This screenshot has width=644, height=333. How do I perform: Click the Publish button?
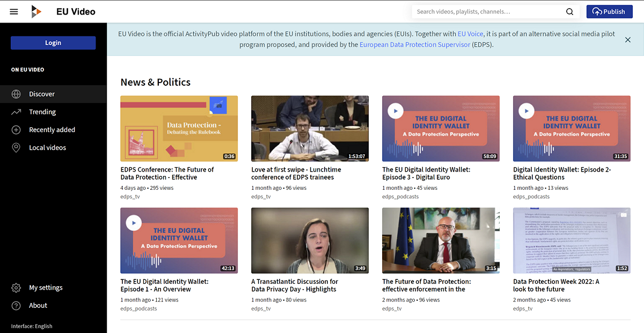pos(609,12)
